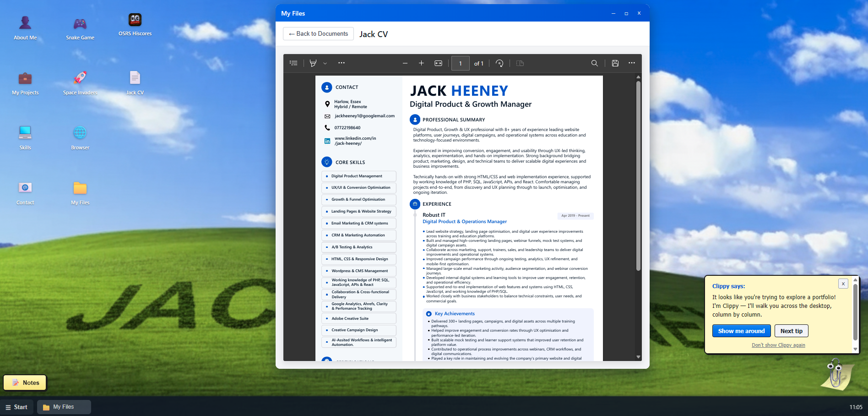Viewport: 868px width, 416px height.
Task: Click Don't show Clippy again link
Action: click(778, 345)
